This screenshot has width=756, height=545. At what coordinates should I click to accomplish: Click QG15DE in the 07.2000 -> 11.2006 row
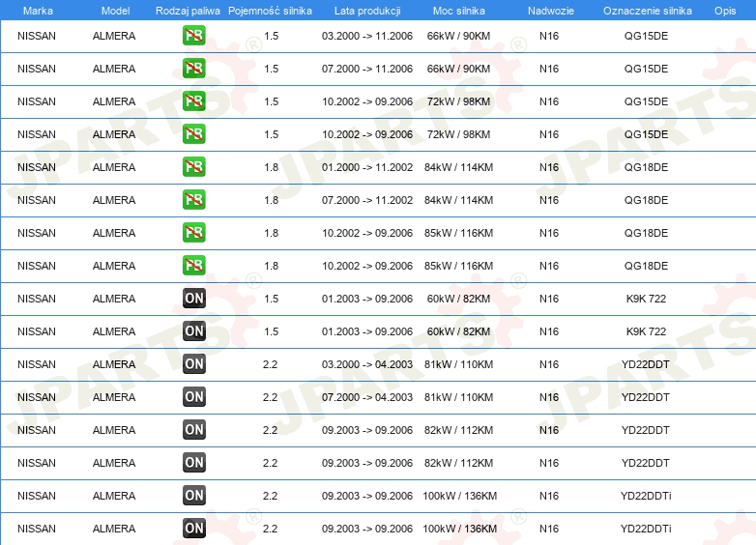point(646,69)
